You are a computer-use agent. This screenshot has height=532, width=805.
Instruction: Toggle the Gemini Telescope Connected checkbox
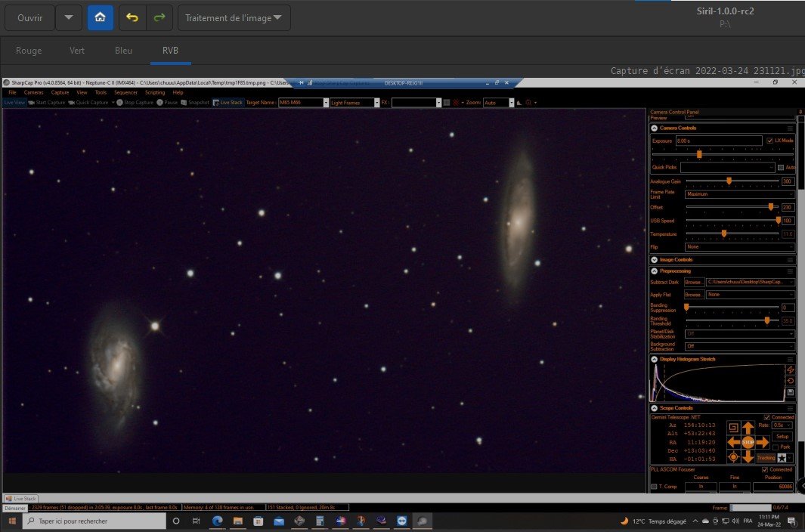pos(767,417)
